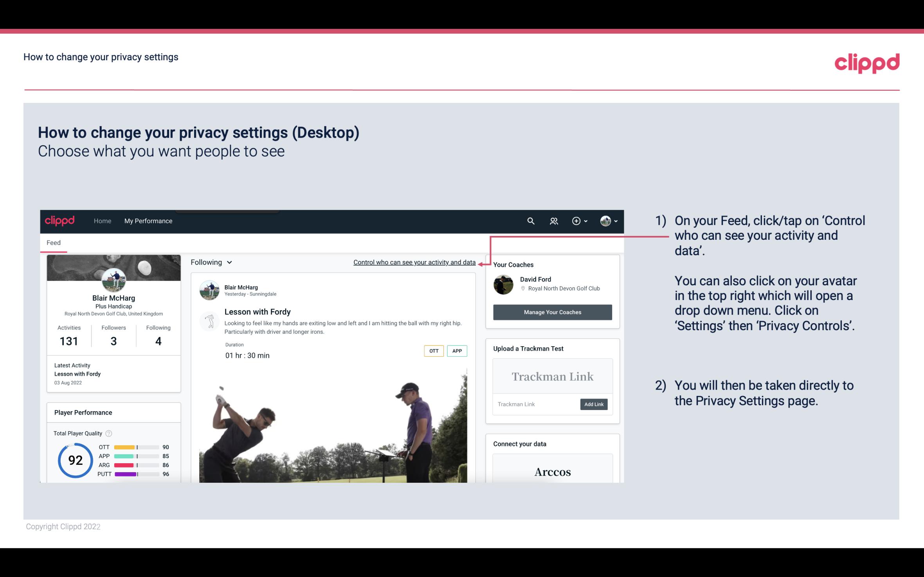Click 'Control who can see your activity and data'
This screenshot has width=924, height=577.
[x=414, y=261]
